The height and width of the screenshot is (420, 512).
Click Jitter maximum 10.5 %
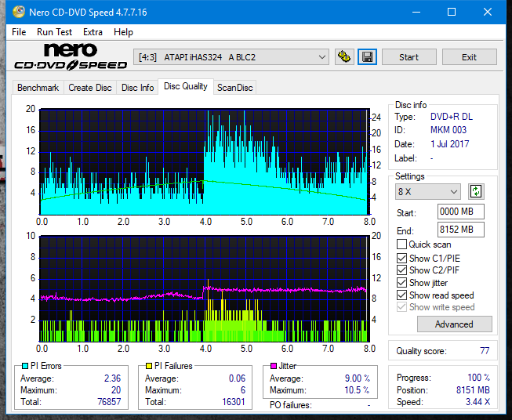[357, 390]
